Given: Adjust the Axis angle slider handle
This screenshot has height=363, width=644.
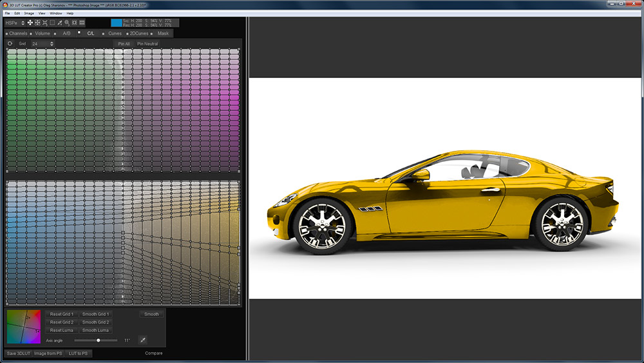Looking at the screenshot, I should point(98,340).
